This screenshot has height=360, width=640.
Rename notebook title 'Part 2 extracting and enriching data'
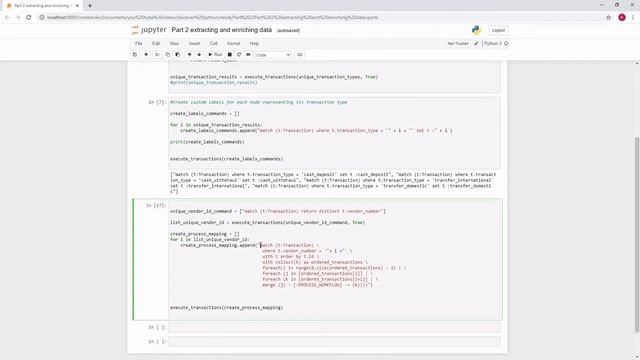click(x=222, y=30)
